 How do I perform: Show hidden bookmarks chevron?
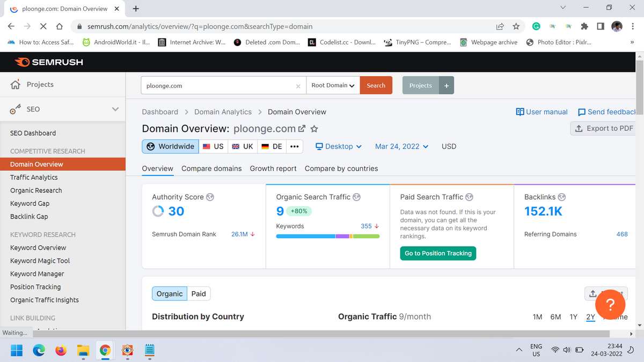(632, 42)
